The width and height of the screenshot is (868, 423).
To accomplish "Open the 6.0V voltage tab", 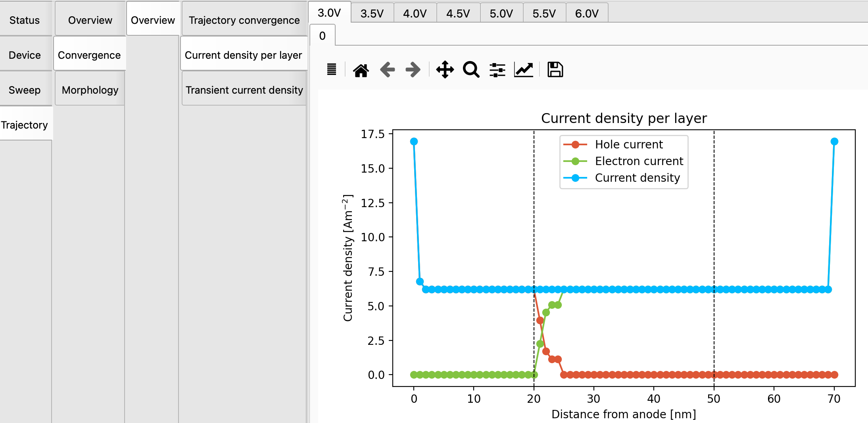I will tap(586, 13).
